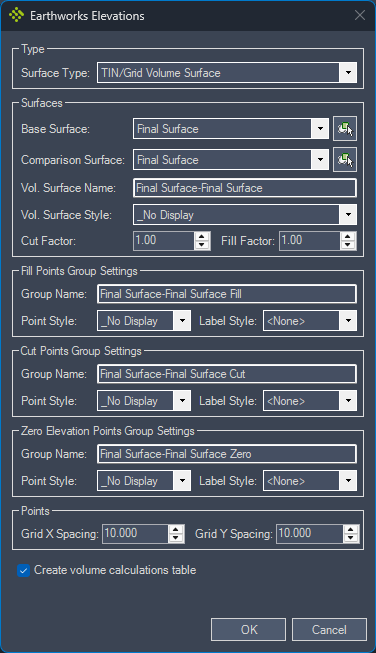This screenshot has height=653, width=376.
Task: Click OK to confirm settings
Action: click(x=249, y=629)
